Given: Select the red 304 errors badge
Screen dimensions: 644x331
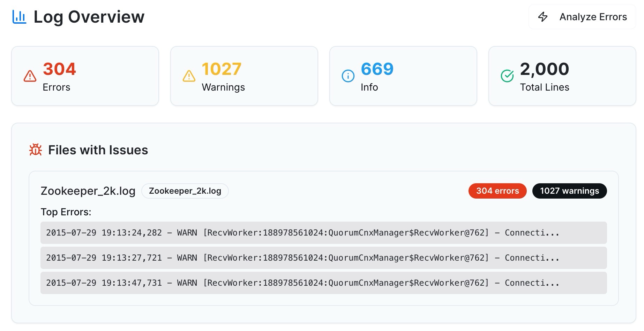Looking at the screenshot, I should point(497,191).
